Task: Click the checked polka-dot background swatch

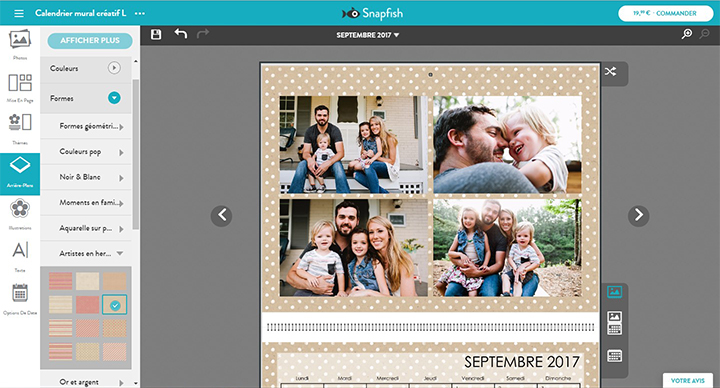Action: 114,304
